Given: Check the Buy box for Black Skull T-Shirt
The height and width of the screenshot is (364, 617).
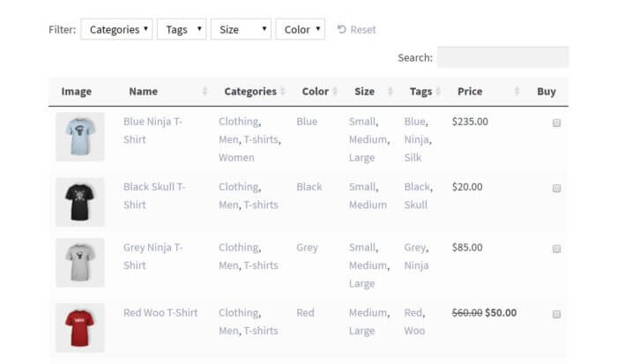Looking at the screenshot, I should pos(556,188).
